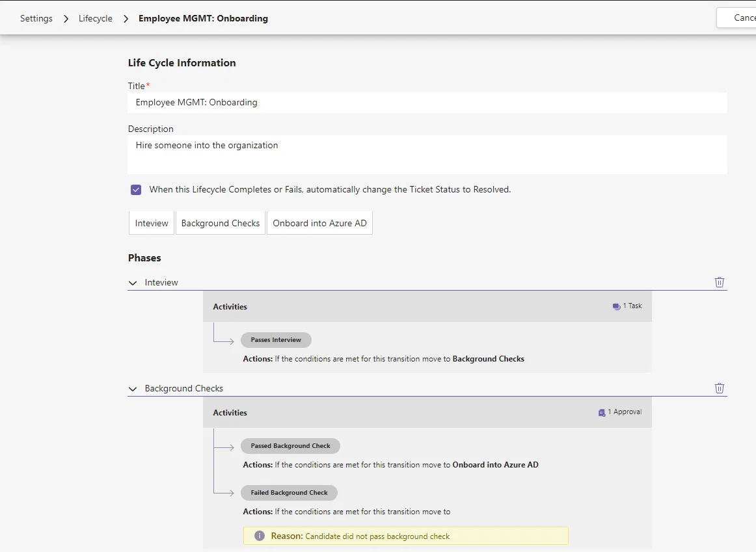
Task: Delete the Inteview phase with trash icon
Action: [720, 282]
